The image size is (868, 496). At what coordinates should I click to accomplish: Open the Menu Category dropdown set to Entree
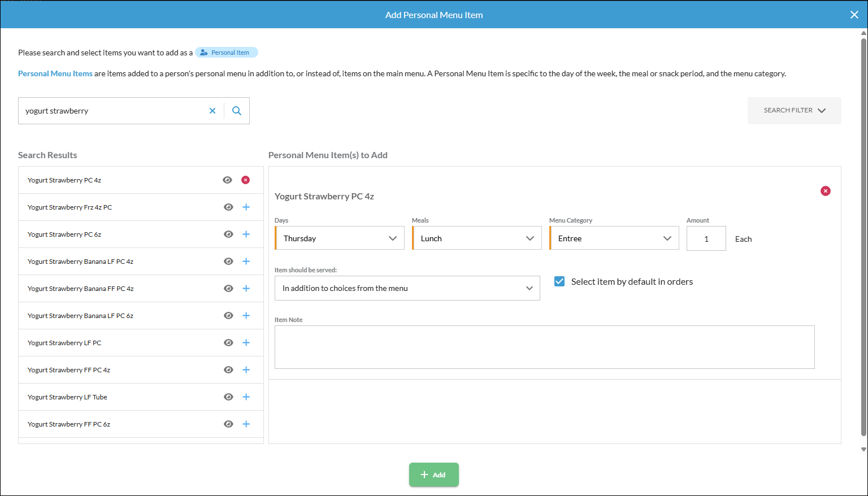tap(613, 238)
